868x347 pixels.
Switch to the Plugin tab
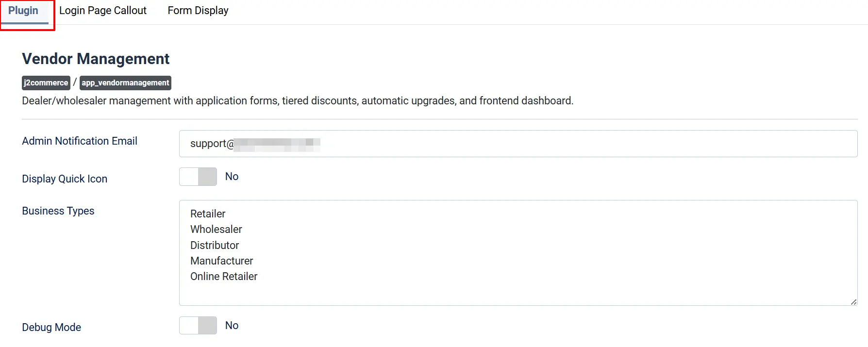coord(23,11)
